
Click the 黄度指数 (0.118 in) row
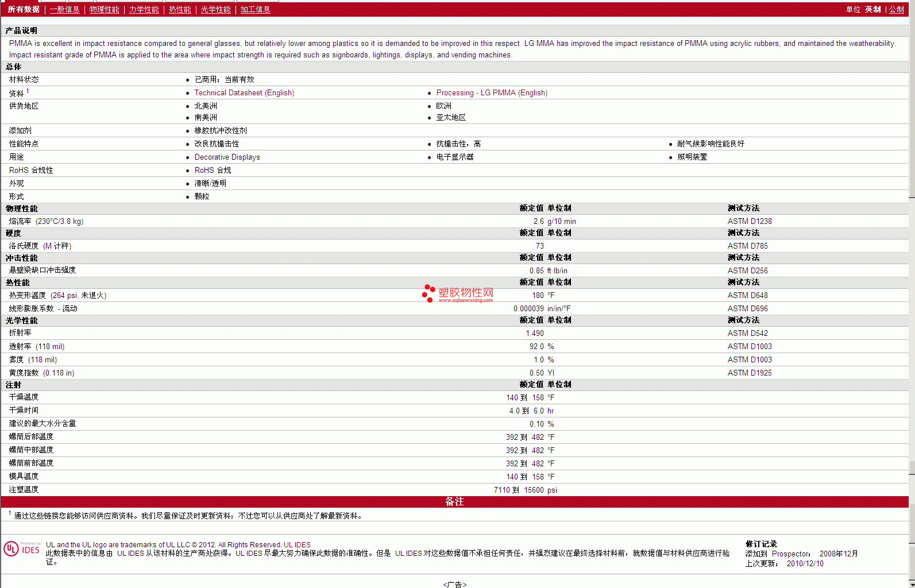454,373
